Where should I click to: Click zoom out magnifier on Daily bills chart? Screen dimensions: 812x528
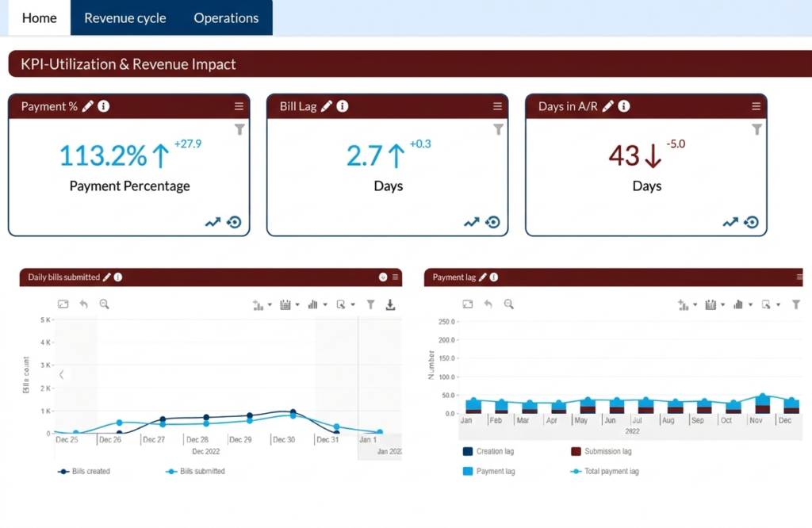click(x=104, y=304)
